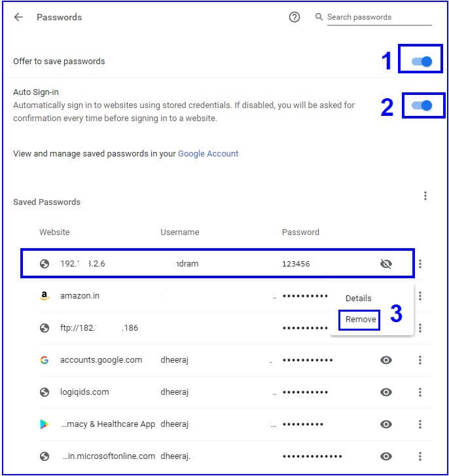The height and width of the screenshot is (476, 449).
Task: Click the visible password 123456
Action: pos(296,264)
